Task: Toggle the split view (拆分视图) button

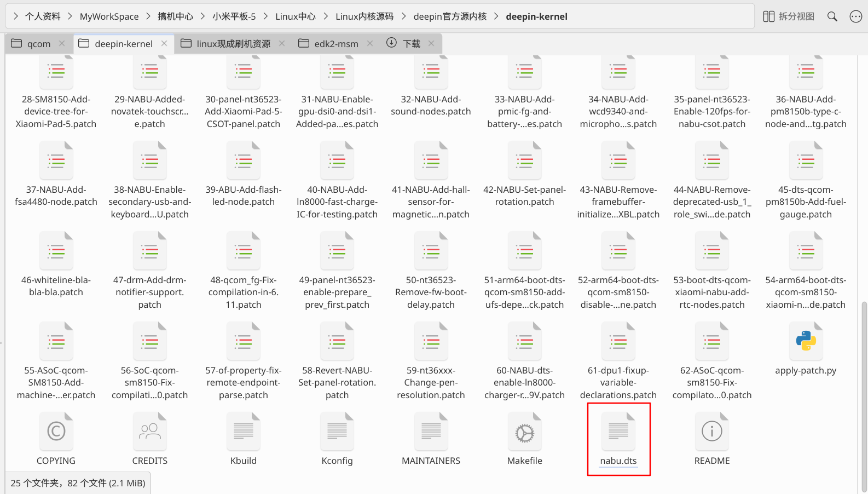Action: tap(789, 16)
